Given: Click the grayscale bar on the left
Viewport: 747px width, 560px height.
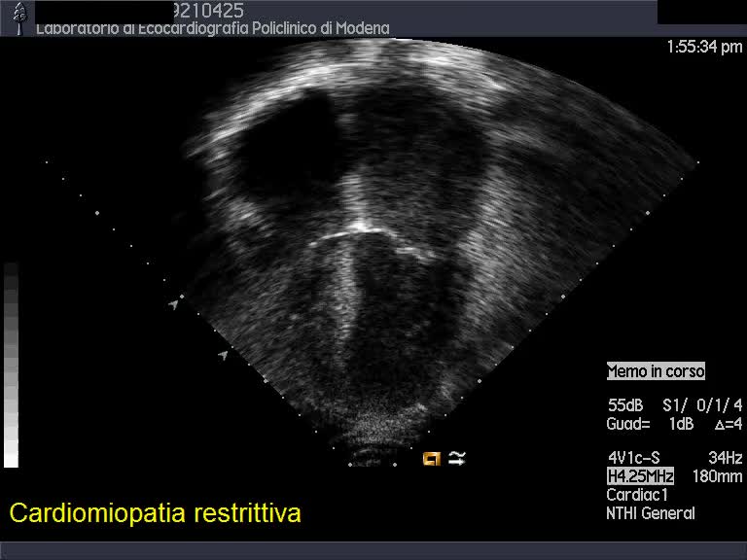Looking at the screenshot, I should pyautogui.click(x=11, y=366).
